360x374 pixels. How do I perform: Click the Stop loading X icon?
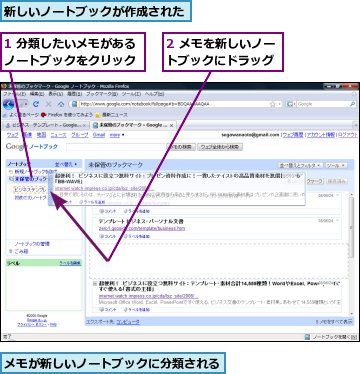point(49,104)
